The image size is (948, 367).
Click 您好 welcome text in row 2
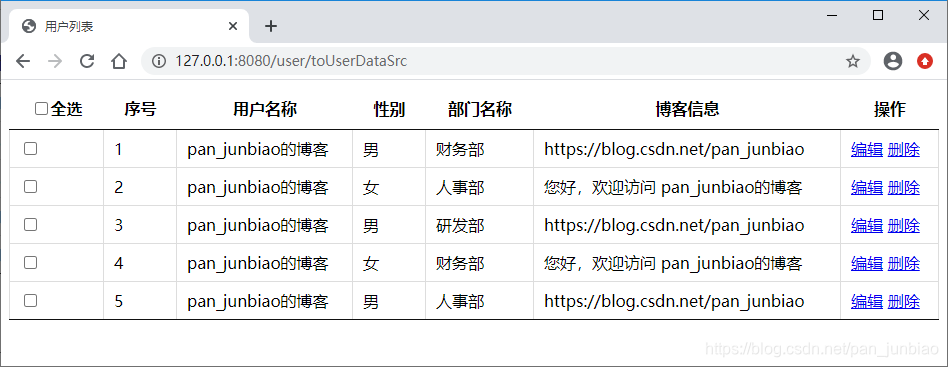[x=673, y=188]
